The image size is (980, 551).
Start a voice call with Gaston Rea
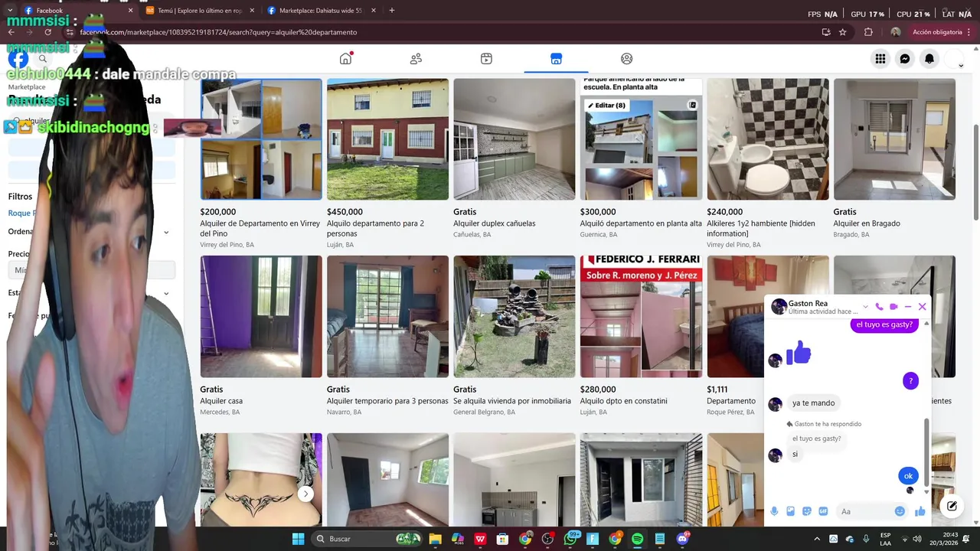879,307
